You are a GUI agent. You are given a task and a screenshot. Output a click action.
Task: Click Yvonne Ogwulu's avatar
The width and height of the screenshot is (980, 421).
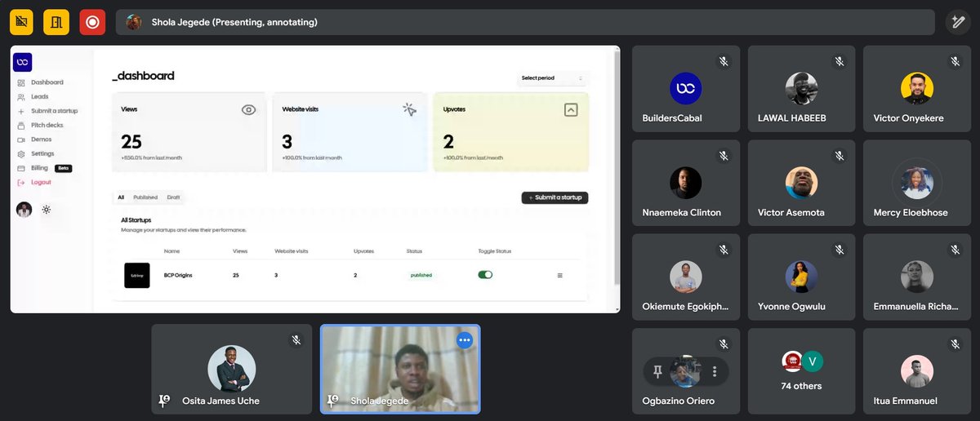(x=801, y=277)
